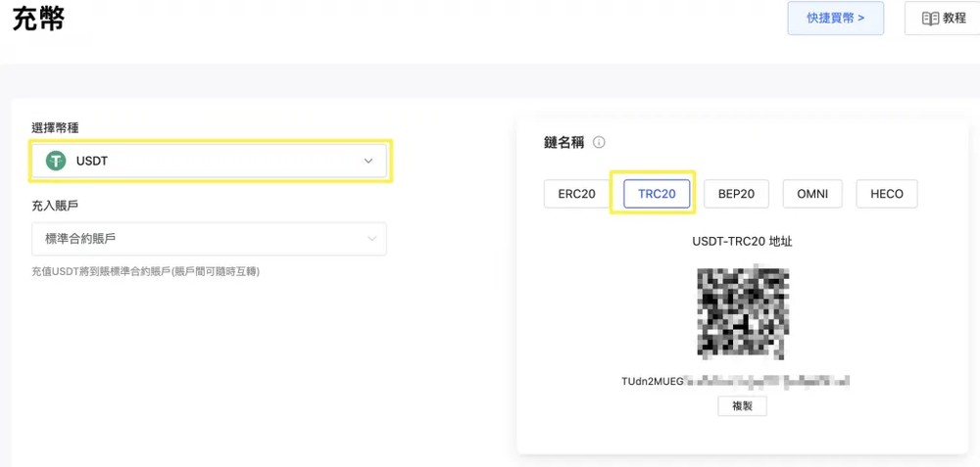The image size is (980, 467).
Task: Click the chevron arrow in USDT selector
Action: click(x=368, y=162)
